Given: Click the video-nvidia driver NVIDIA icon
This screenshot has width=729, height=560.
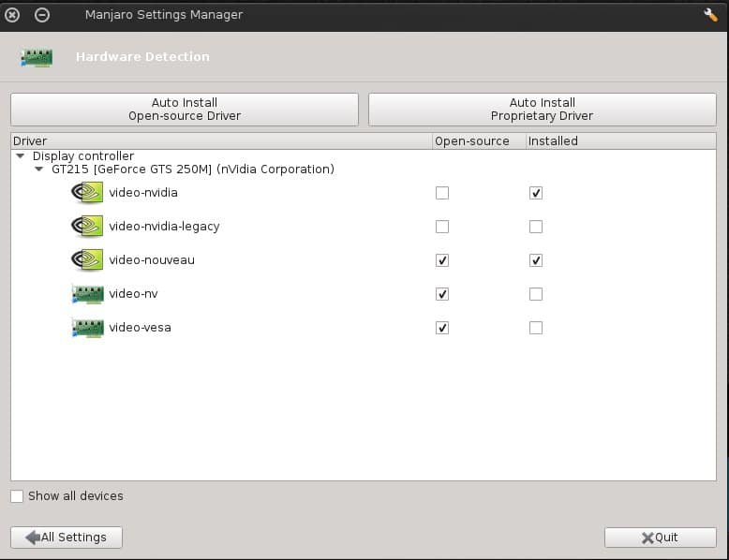Looking at the screenshot, I should tap(87, 192).
